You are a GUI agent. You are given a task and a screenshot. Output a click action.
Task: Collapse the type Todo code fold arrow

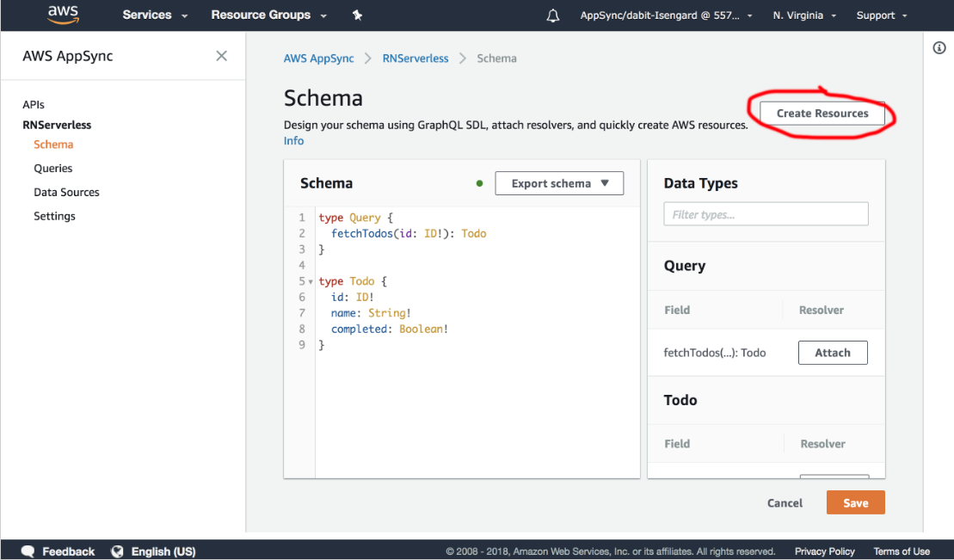(x=310, y=282)
